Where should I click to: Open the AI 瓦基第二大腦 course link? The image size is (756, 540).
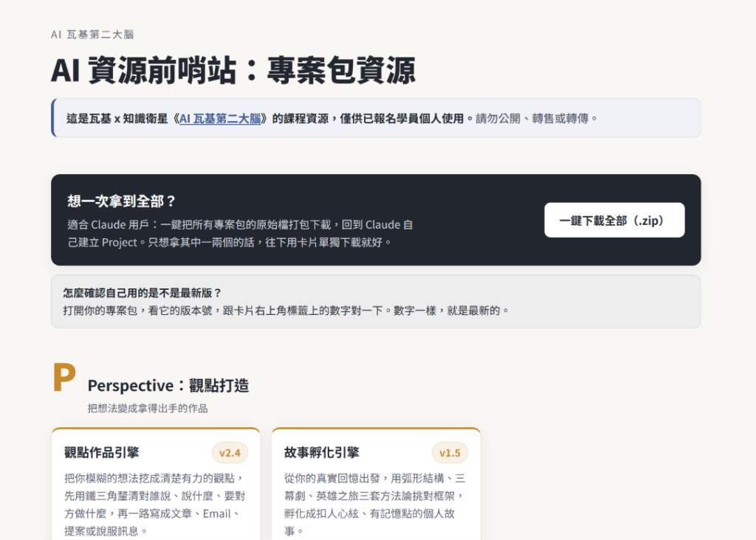220,119
